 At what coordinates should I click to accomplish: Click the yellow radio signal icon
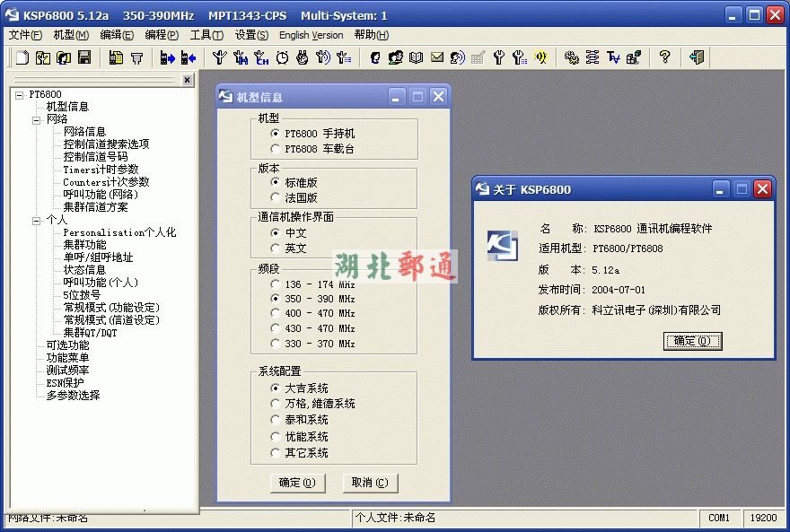[x=540, y=57]
